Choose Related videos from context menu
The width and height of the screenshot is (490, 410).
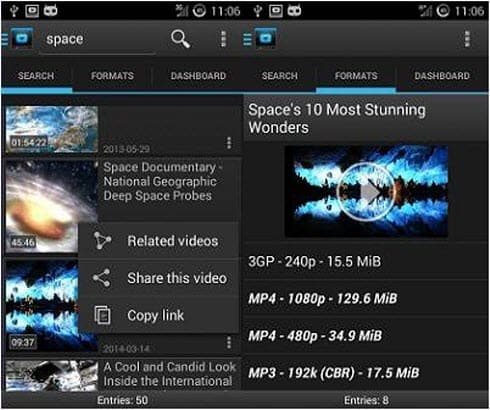coord(159,241)
